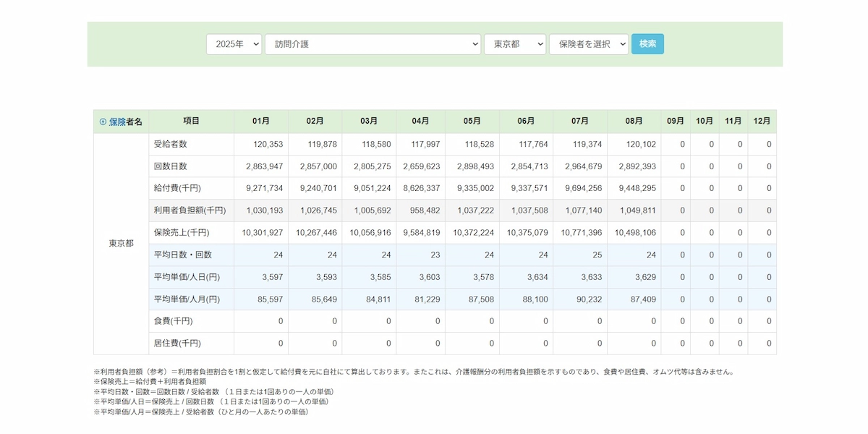Click the 08月 column header
868x434 pixels.
634,121
